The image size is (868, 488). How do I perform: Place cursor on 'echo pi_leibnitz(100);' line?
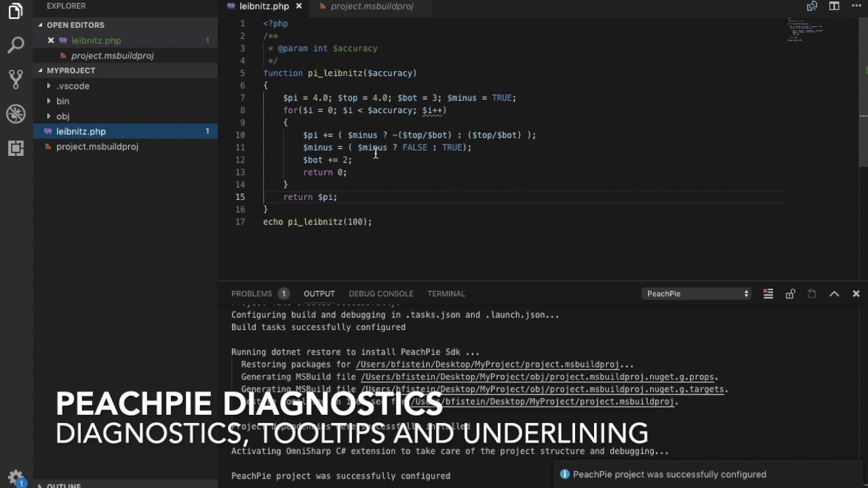point(317,222)
